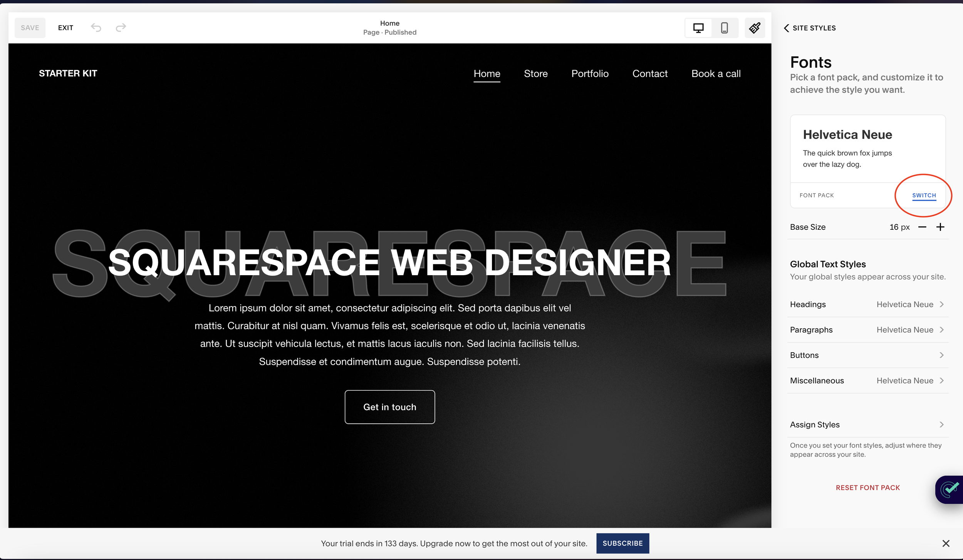
Task: Go back via Site Styles arrow
Action: pos(787,28)
